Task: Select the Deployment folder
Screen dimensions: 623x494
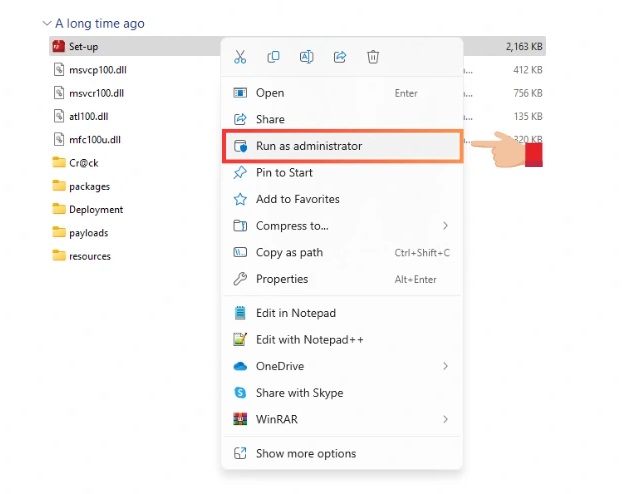Action: coord(96,209)
